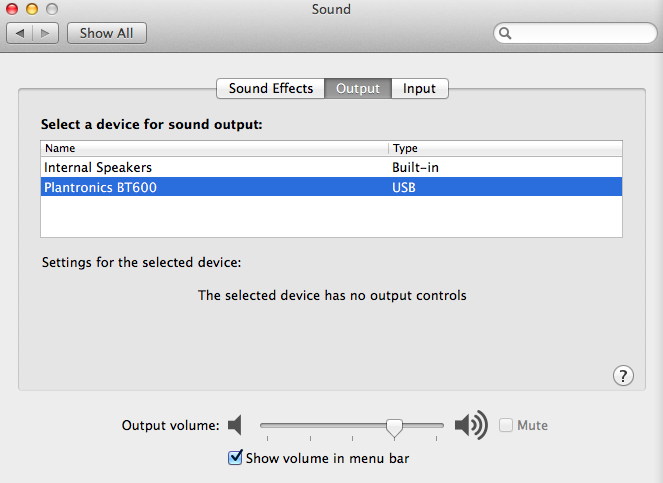Enable the Mute checkbox
This screenshot has height=483, width=663.
(x=506, y=425)
